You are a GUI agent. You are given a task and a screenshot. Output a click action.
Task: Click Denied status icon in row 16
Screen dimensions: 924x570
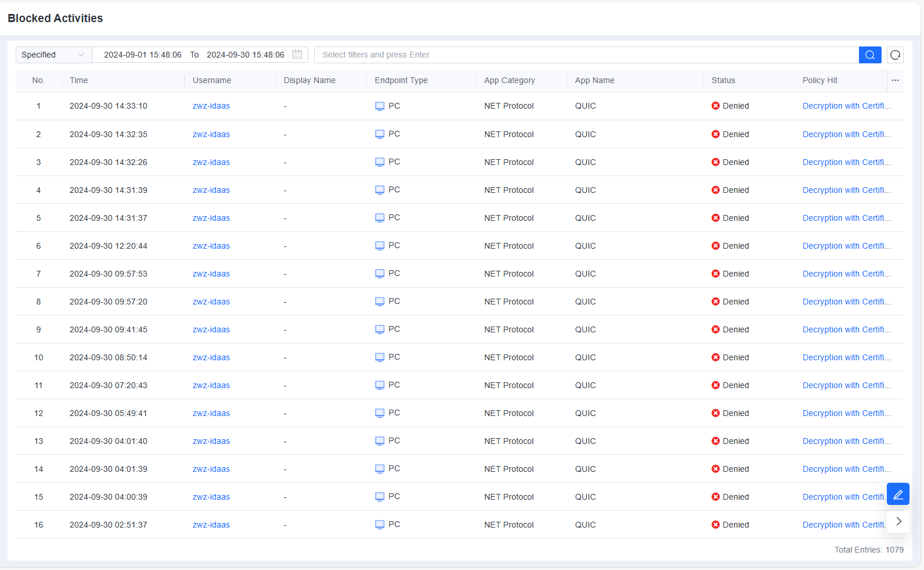(x=716, y=525)
